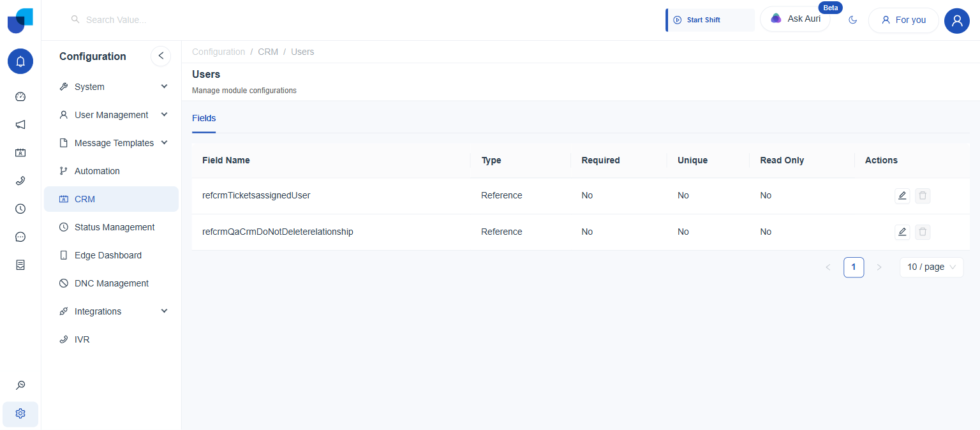Screen dimensions: 980x430
Task: Expand the Message Templates menu
Action: click(x=111, y=143)
